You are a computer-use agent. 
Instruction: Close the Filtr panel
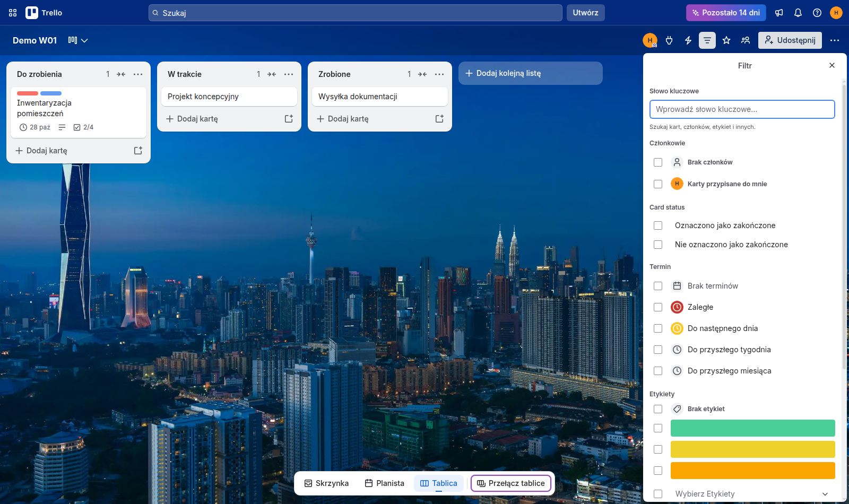[x=832, y=65]
